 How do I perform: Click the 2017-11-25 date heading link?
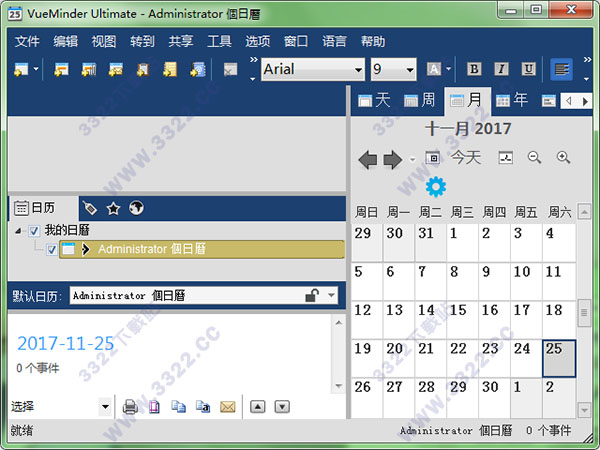point(65,344)
